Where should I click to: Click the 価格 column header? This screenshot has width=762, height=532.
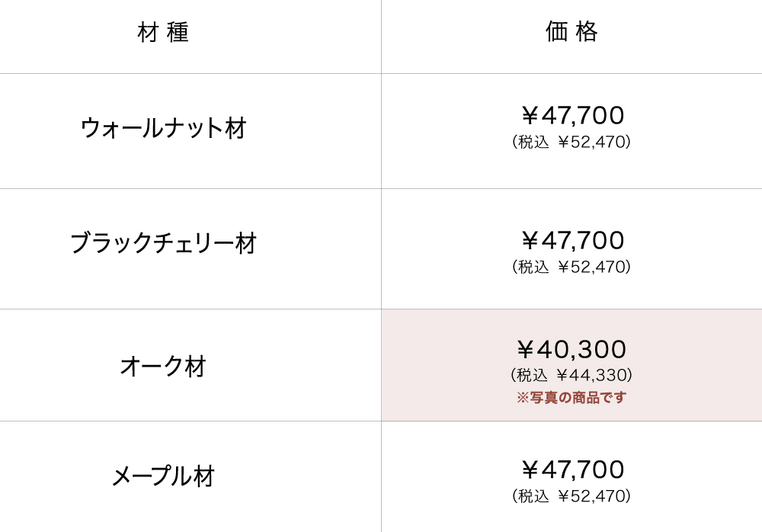point(571,31)
